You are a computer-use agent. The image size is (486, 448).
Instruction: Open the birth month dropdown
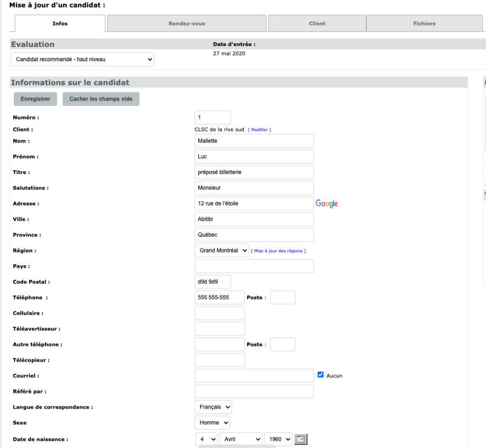coord(241,439)
